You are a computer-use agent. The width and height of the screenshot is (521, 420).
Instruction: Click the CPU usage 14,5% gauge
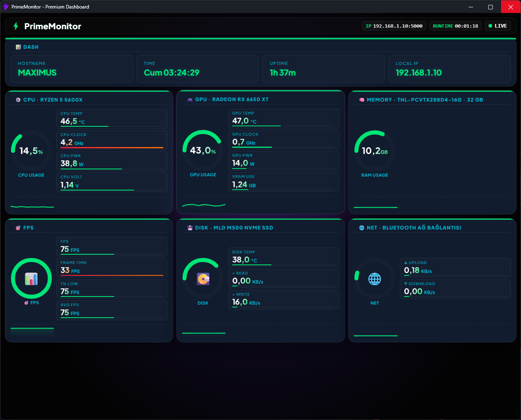tap(31, 151)
